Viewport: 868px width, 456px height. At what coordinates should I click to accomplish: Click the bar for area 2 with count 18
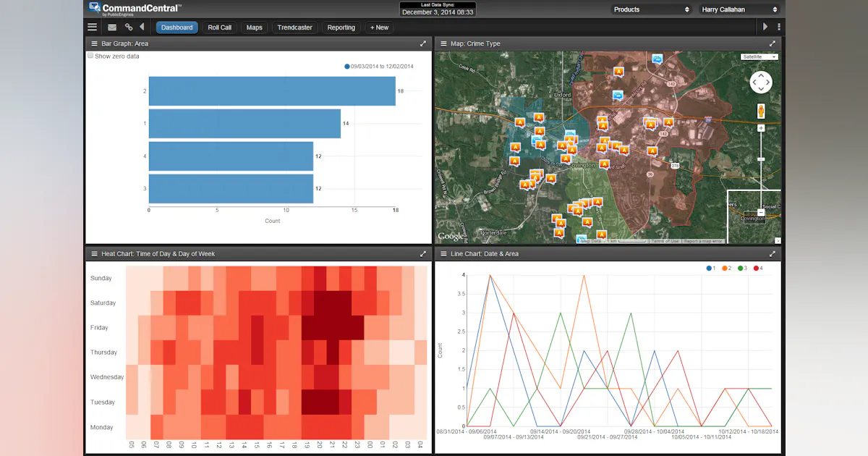272,90
